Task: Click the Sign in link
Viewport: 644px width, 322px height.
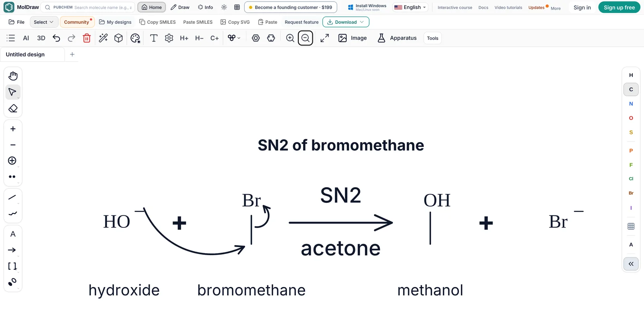Action: click(582, 7)
